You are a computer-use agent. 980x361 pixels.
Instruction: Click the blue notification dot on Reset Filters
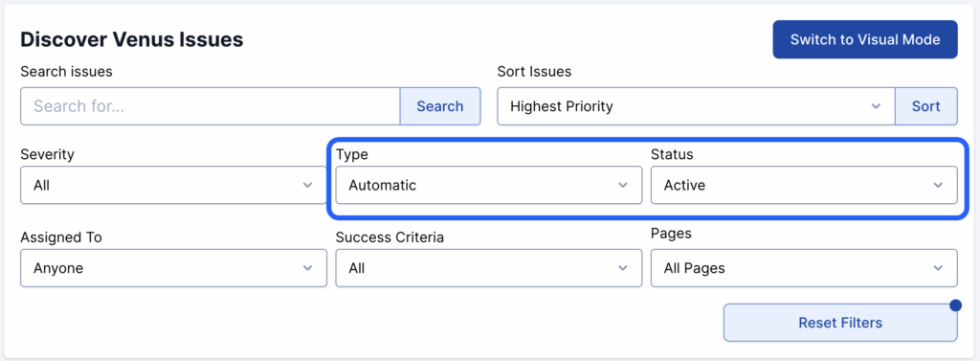click(x=955, y=305)
